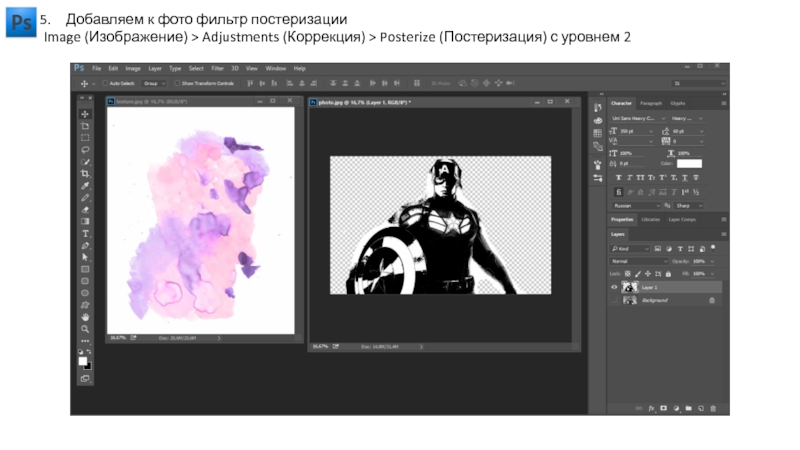Switch to the Paragraph tab
Viewport: 800px width, 450px height.
pos(651,103)
